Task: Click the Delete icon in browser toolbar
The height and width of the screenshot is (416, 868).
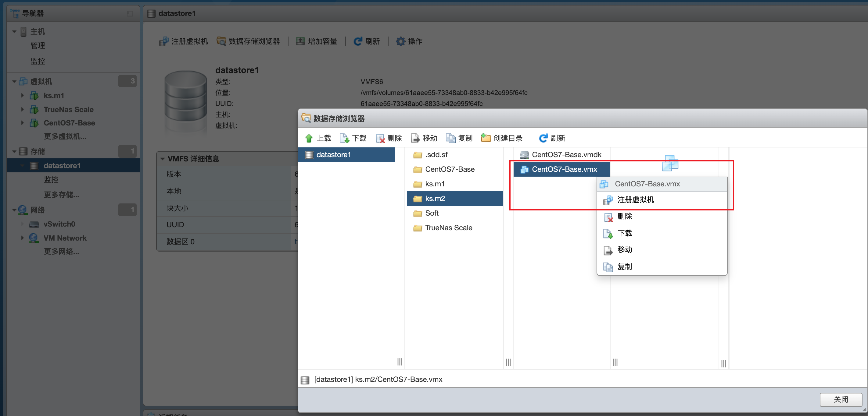Action: tap(380, 138)
